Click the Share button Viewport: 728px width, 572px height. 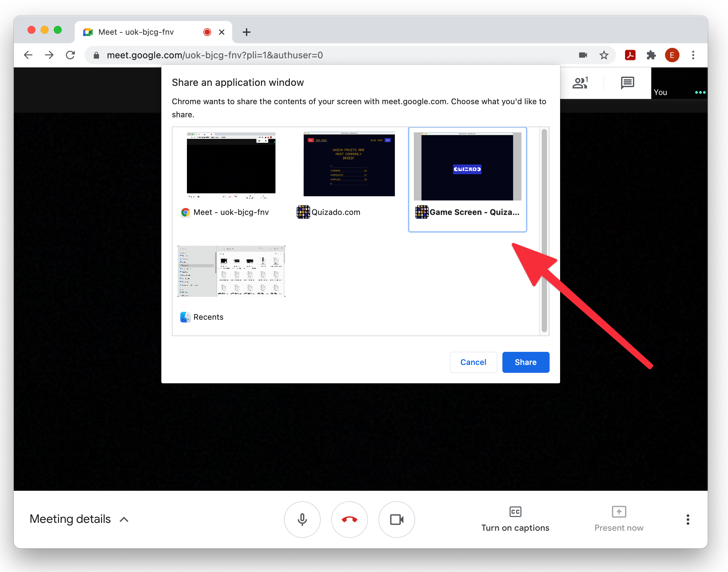coord(525,362)
